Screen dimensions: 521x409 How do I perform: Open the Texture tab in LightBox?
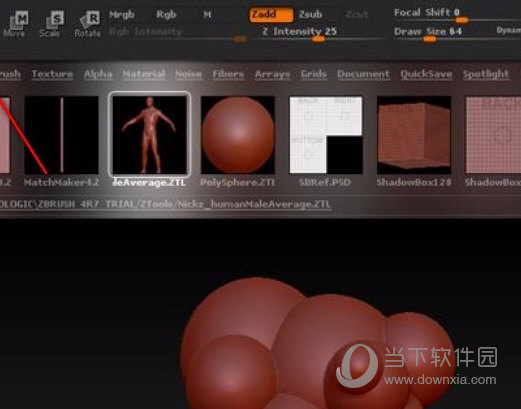coord(52,74)
